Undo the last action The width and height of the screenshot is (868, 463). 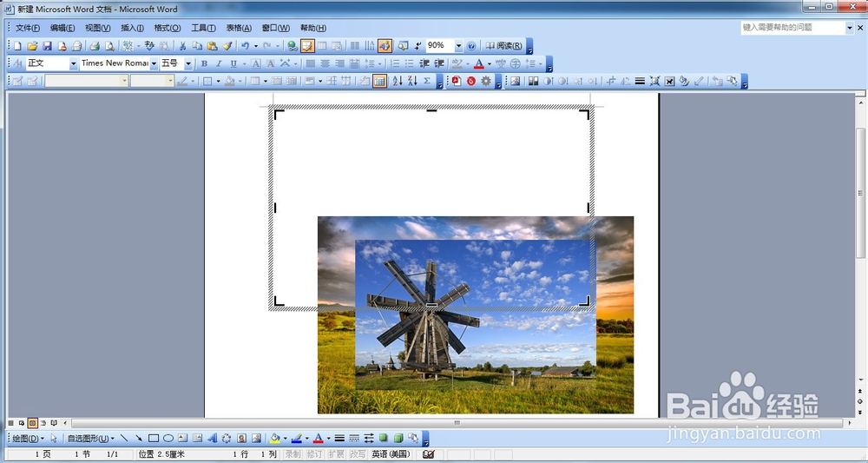point(246,46)
